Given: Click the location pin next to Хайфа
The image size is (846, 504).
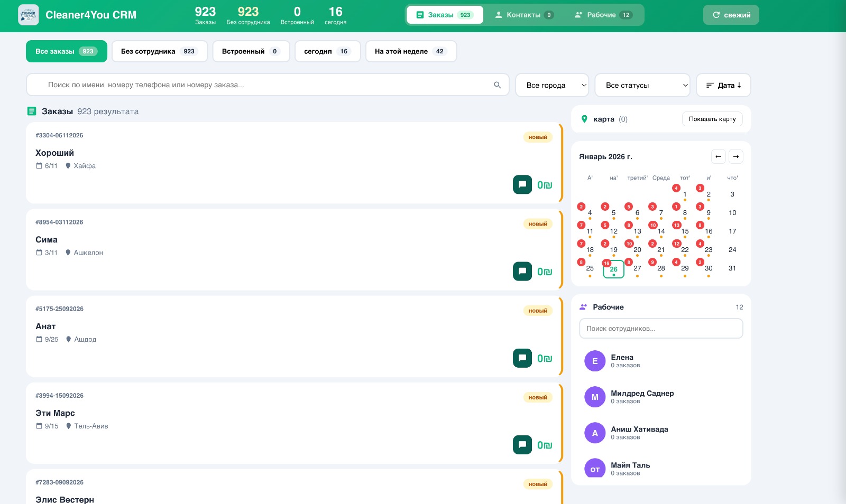Looking at the screenshot, I should (x=68, y=166).
